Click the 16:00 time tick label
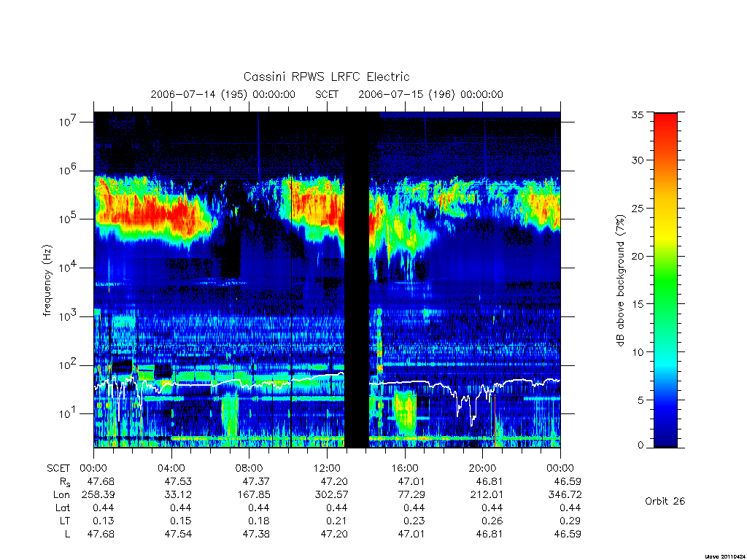 404,468
